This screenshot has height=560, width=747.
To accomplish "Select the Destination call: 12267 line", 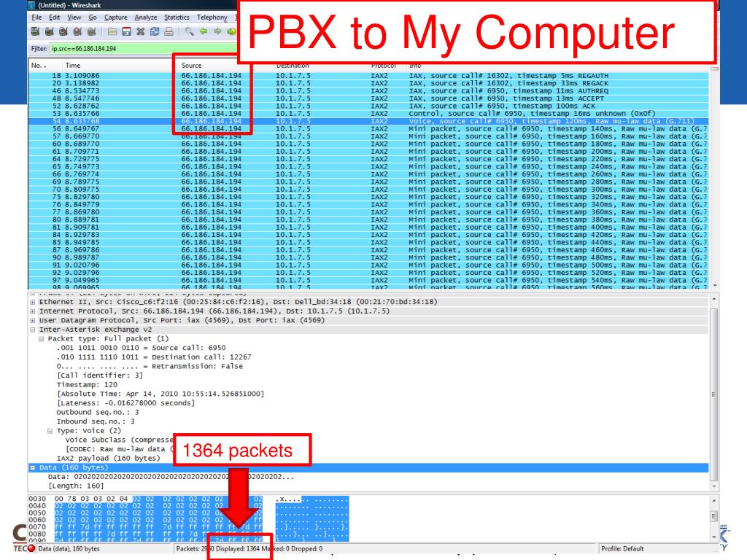I will tap(154, 357).
